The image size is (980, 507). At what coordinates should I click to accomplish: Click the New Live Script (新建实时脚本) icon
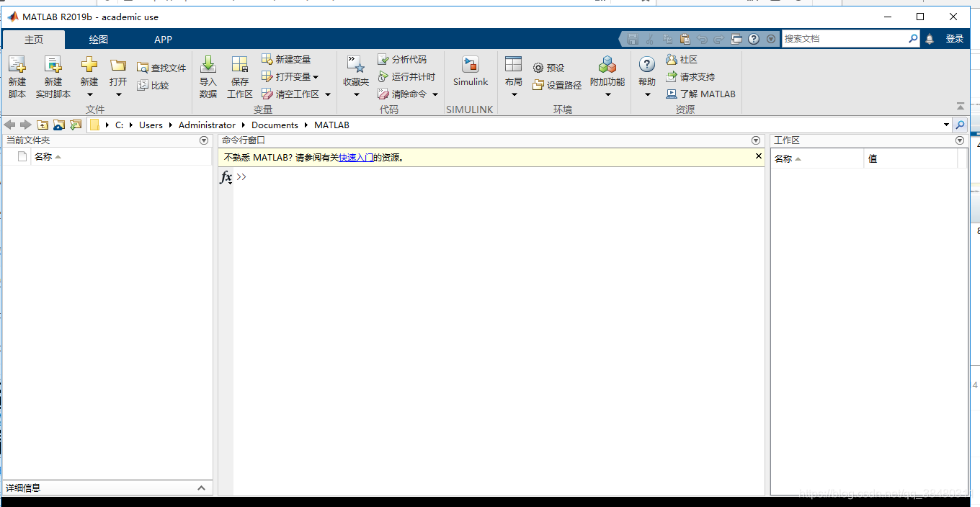pos(53,64)
